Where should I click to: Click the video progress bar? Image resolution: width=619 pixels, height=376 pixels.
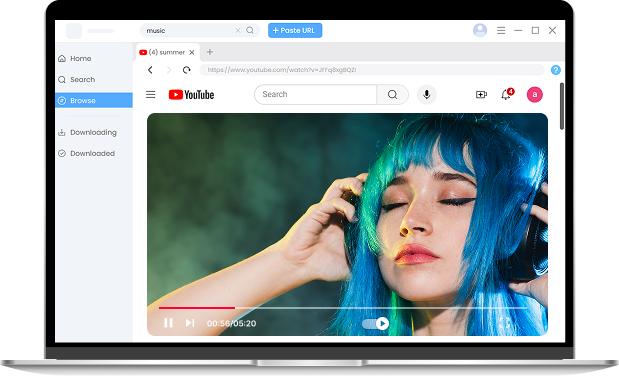343,308
